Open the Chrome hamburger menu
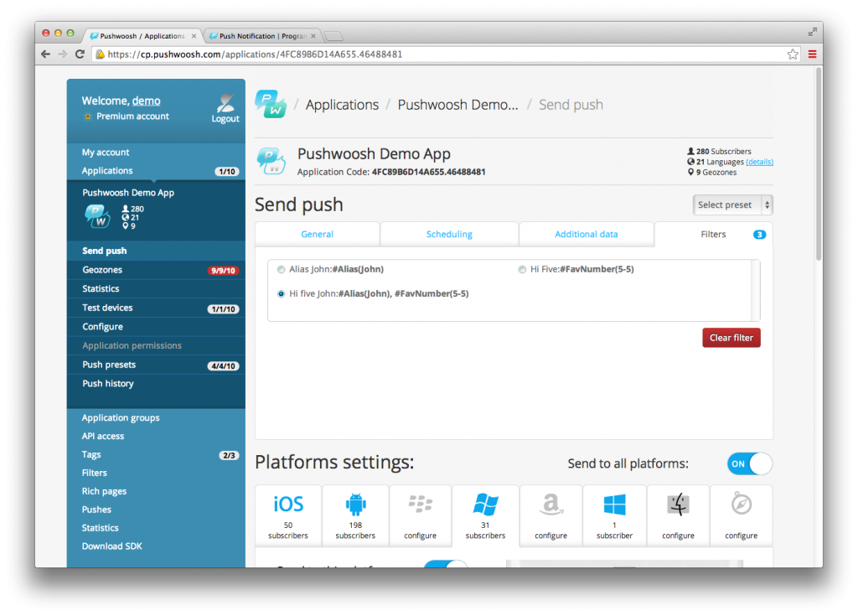 tap(812, 54)
